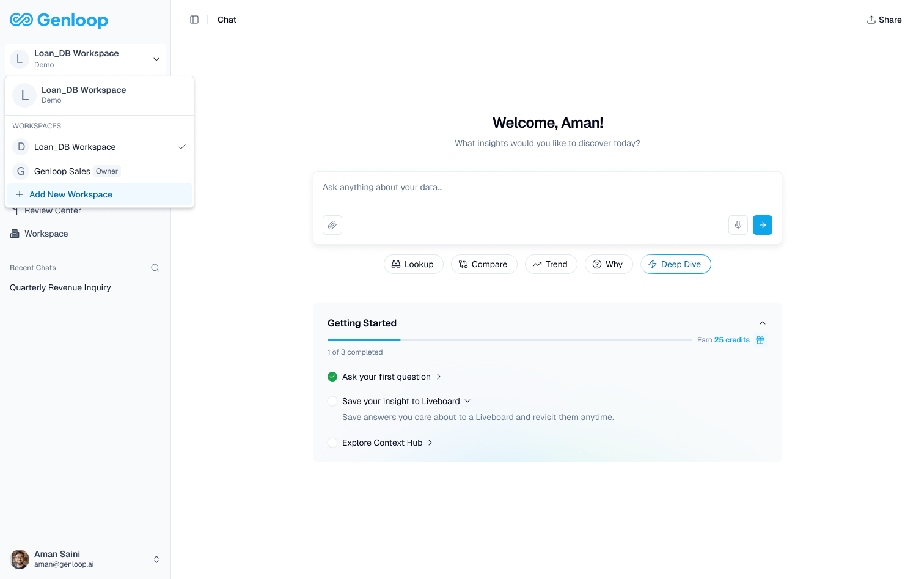This screenshot has width=924, height=579.
Task: Click the blue send arrow button
Action: (763, 225)
